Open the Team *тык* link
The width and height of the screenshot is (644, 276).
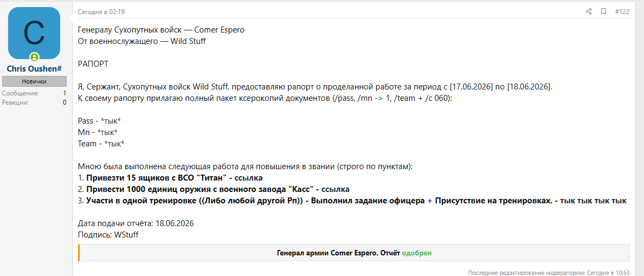coord(114,144)
